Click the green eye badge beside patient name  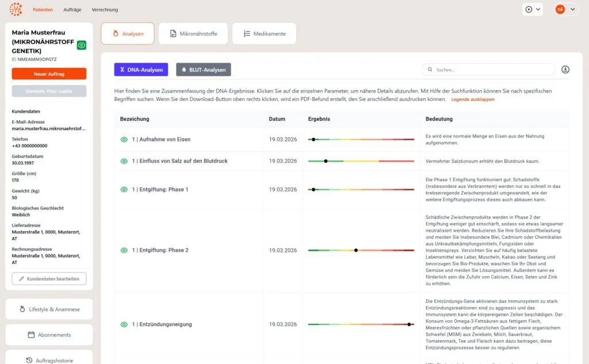click(82, 45)
